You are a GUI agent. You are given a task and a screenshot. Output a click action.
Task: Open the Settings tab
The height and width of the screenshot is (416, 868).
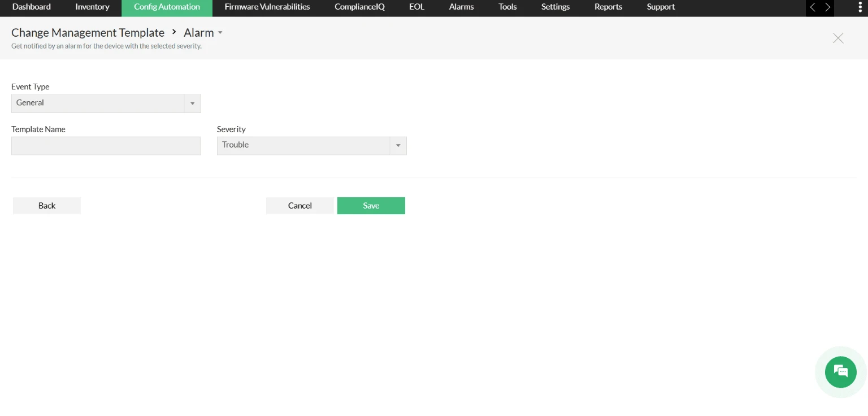click(x=555, y=7)
